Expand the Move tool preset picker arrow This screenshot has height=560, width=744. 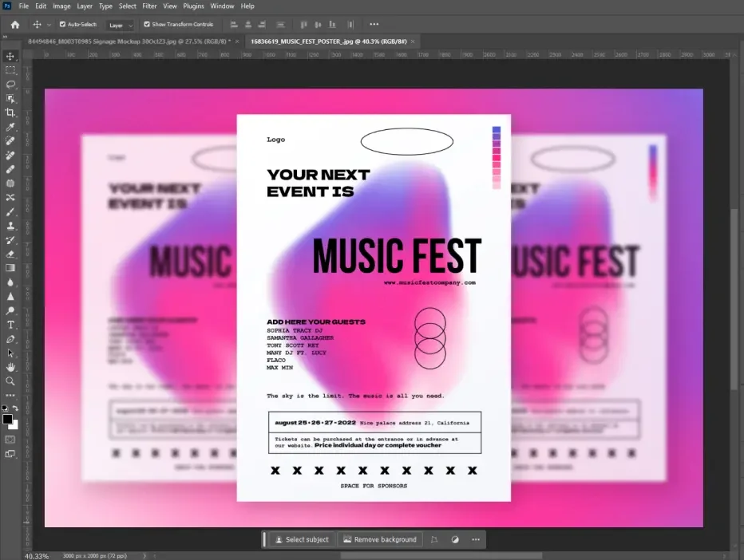click(49, 26)
